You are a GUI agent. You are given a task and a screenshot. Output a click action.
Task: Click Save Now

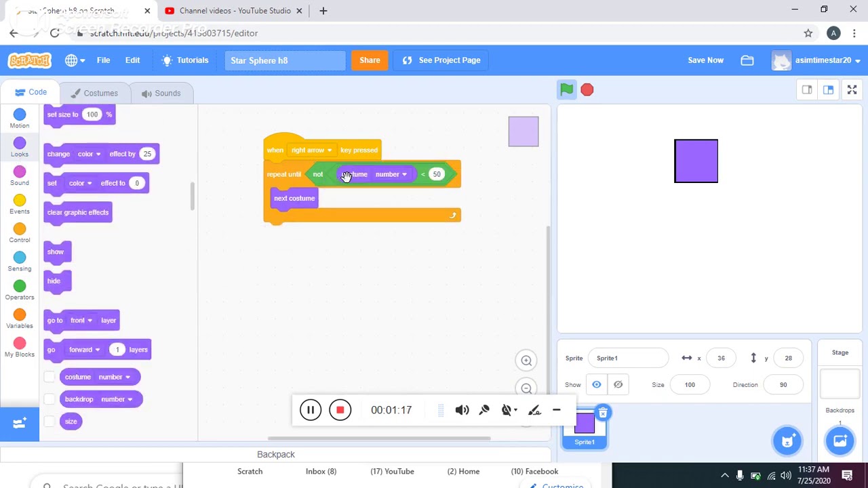pos(705,60)
